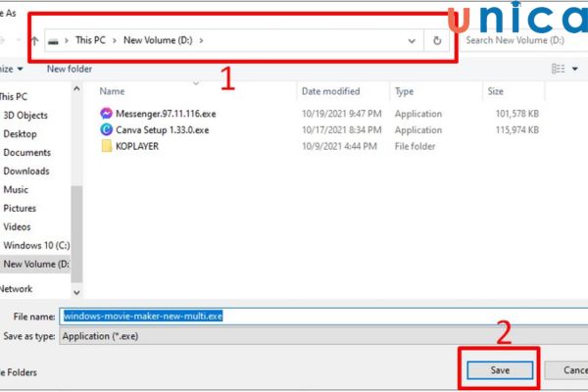The height and width of the screenshot is (392, 588).
Task: Click the New folder toolbar button
Action: (x=70, y=69)
